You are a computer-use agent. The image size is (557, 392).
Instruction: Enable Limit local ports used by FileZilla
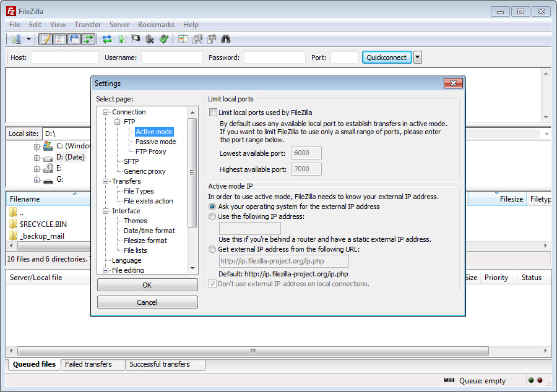pos(213,113)
